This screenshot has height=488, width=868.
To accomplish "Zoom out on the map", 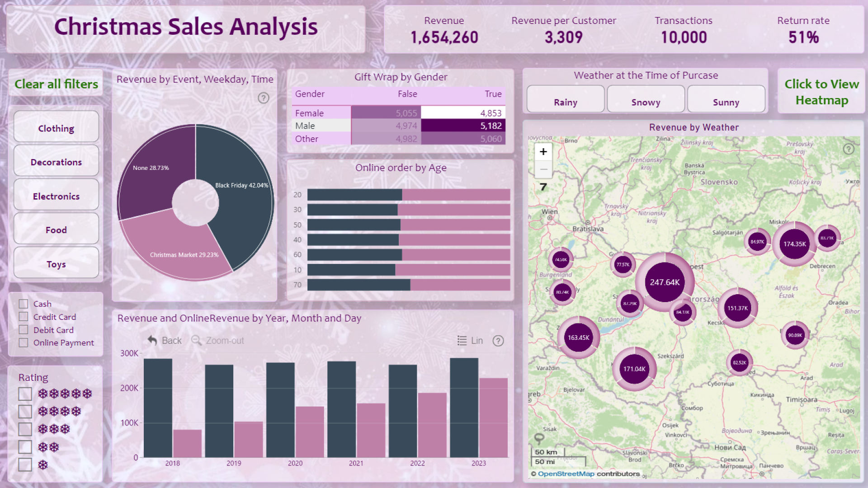I will pos(543,169).
